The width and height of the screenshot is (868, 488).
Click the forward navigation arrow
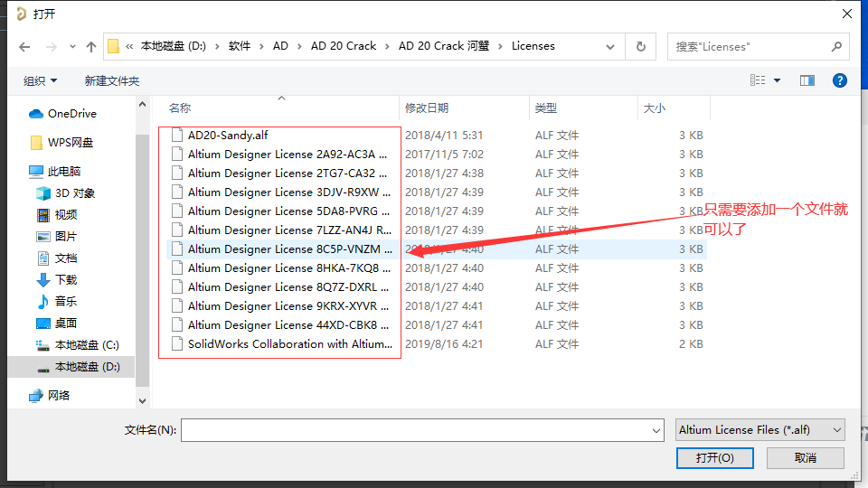click(x=51, y=47)
